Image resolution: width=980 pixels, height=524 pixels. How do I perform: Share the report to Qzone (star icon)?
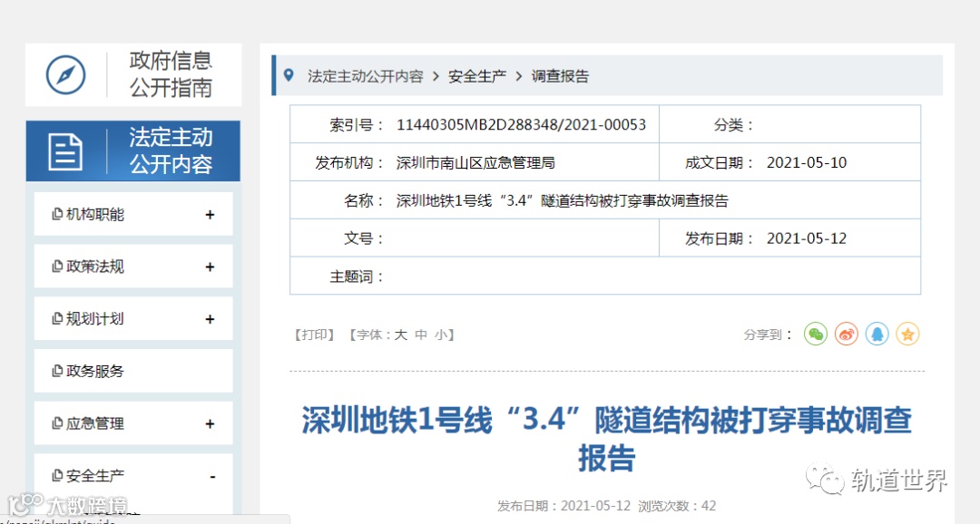click(907, 335)
